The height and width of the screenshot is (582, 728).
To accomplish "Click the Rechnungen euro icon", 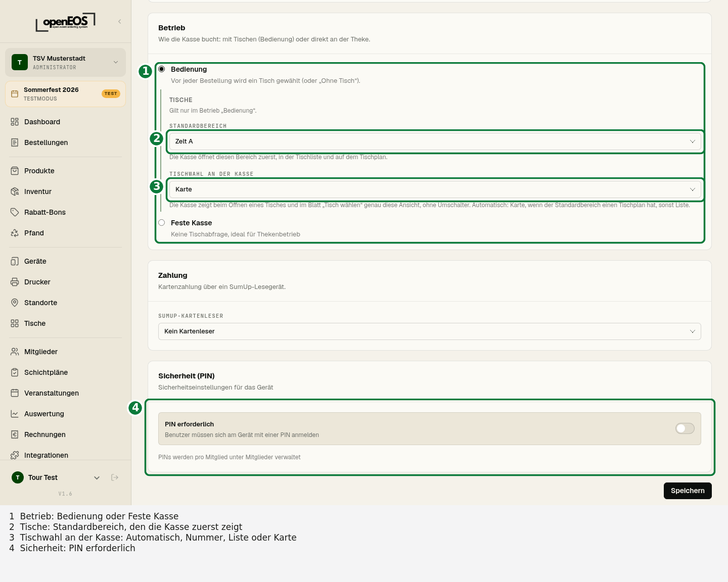I will pyautogui.click(x=15, y=434).
